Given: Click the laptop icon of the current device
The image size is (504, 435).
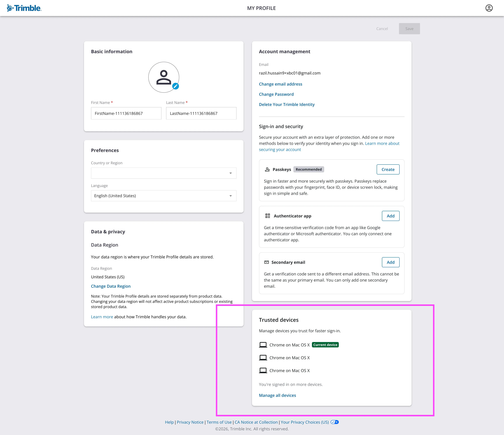Looking at the screenshot, I should tap(263, 345).
